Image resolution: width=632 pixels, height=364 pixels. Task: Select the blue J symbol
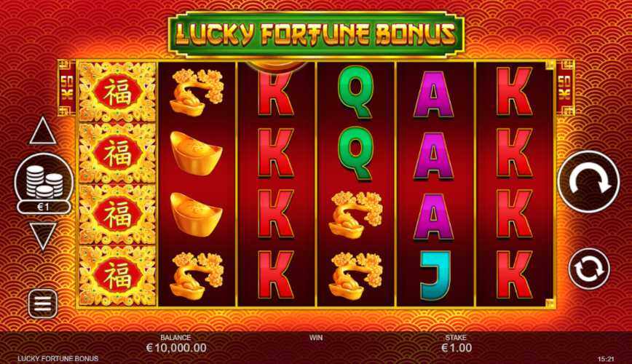click(435, 275)
